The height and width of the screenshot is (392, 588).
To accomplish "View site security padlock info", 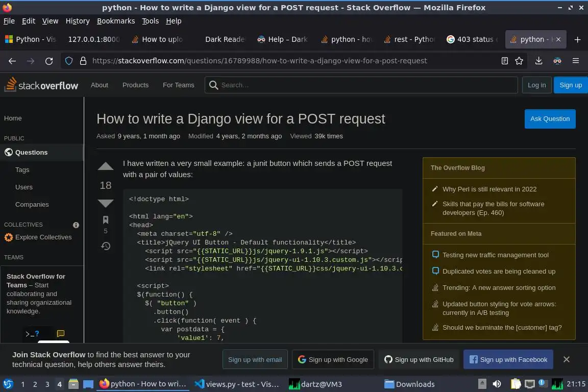I will (x=83, y=61).
